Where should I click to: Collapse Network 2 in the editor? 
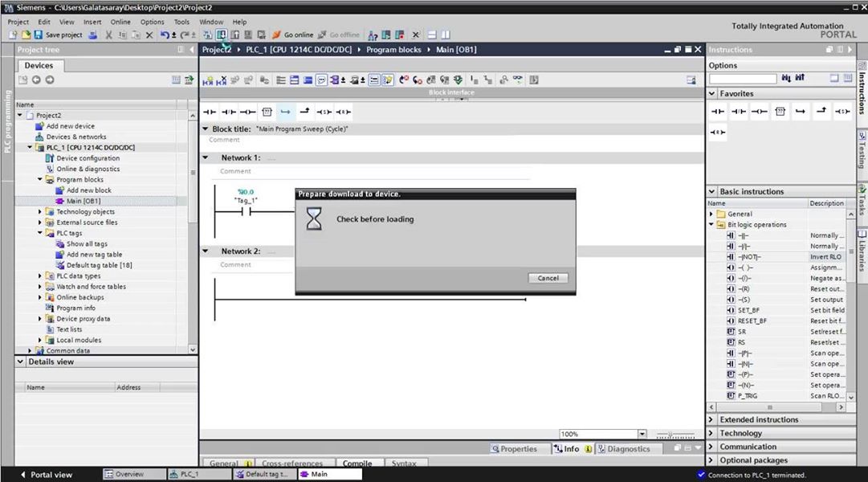pyautogui.click(x=206, y=251)
